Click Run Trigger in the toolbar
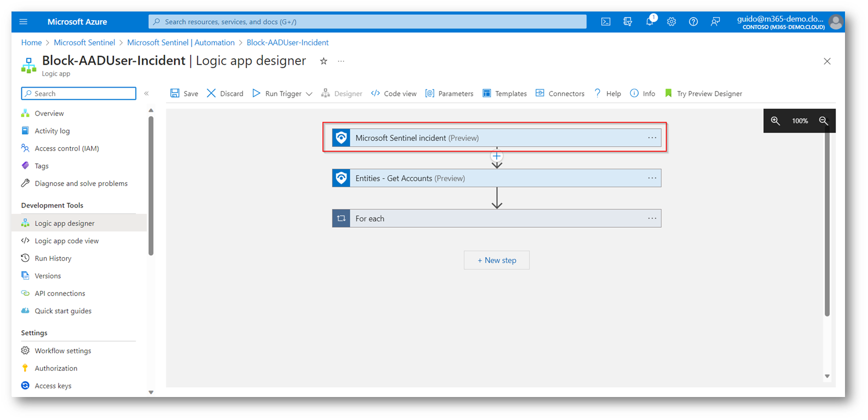868x420 pixels. (x=277, y=94)
